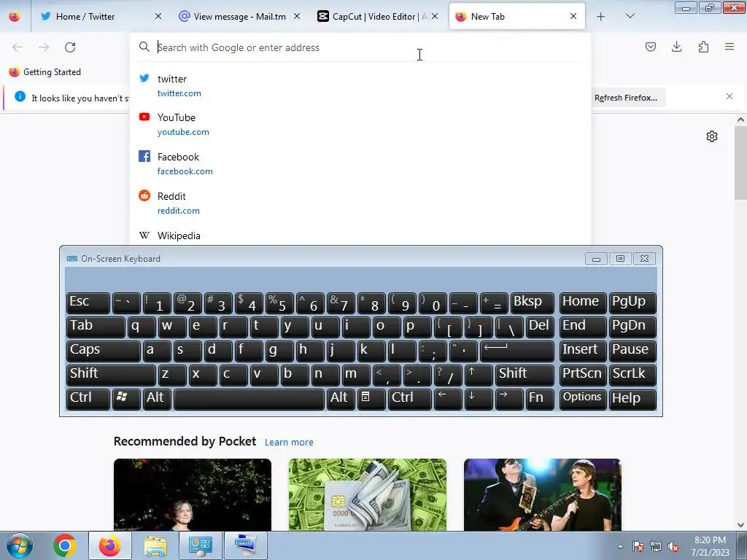Toggle the ScrLk key on keyboard
Viewport: 747px width, 560px height.
point(632,375)
